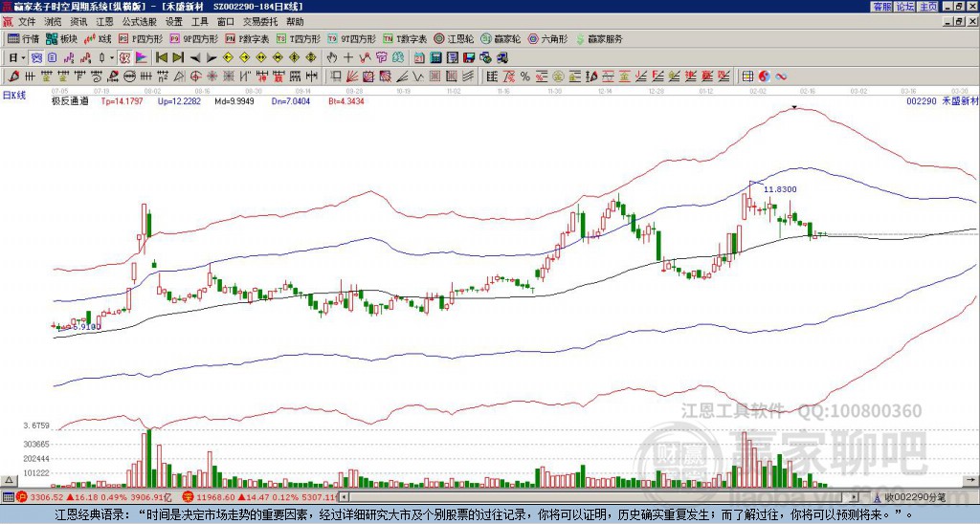Click the calendar 21 icon
The width and height of the screenshot is (980, 524).
(x=419, y=58)
